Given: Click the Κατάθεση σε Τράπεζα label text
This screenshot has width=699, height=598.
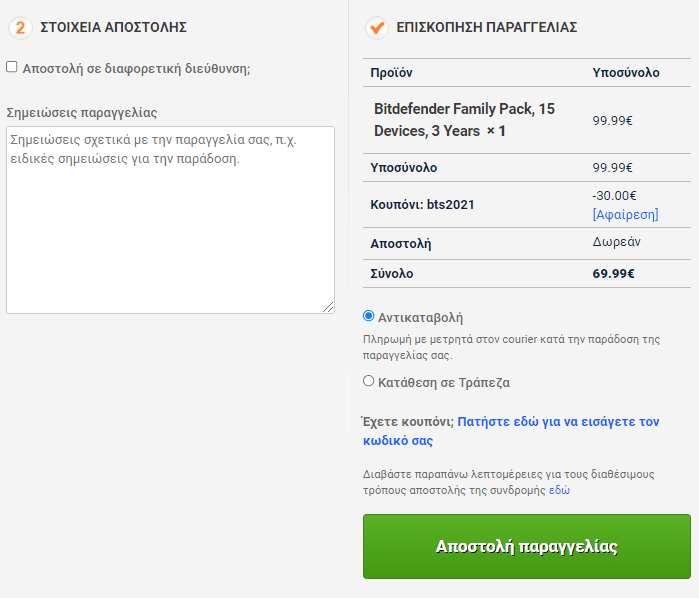Looking at the screenshot, I should coord(444,383).
